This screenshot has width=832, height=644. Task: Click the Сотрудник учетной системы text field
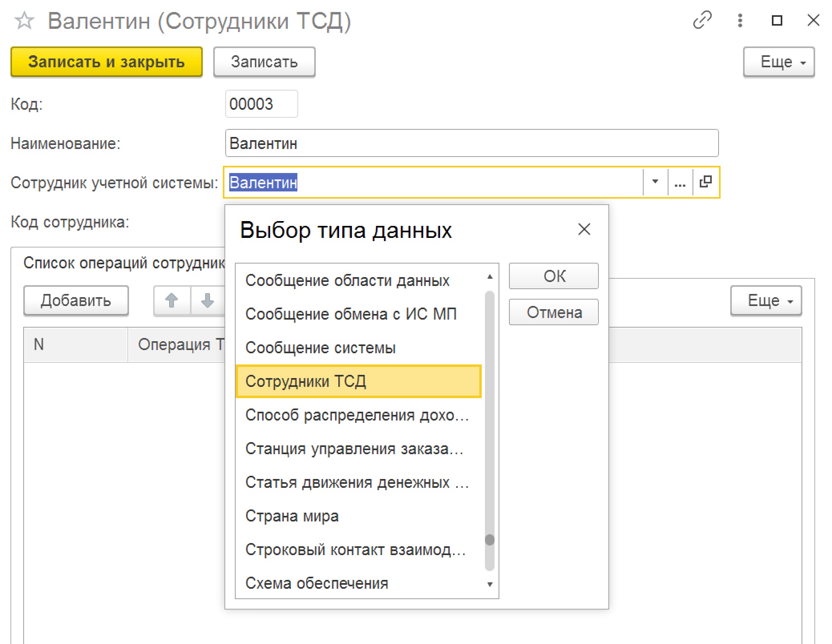[434, 182]
